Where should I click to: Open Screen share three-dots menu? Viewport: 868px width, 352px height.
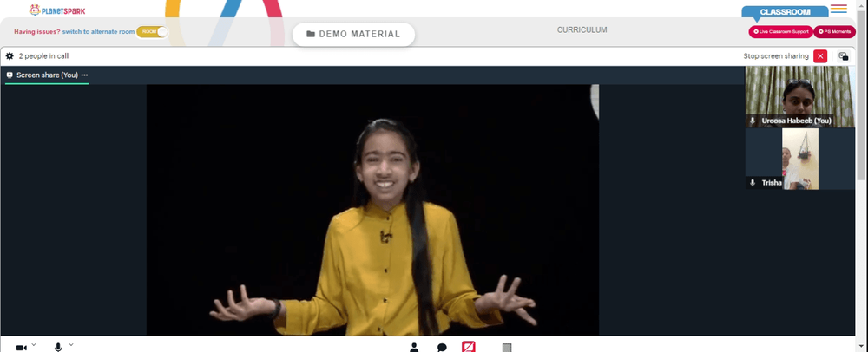click(x=84, y=75)
